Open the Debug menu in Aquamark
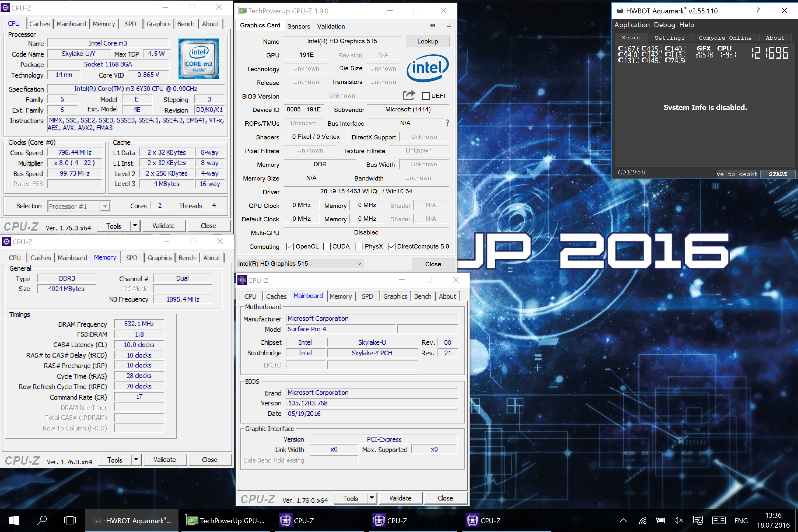798x532 pixels. (664, 24)
